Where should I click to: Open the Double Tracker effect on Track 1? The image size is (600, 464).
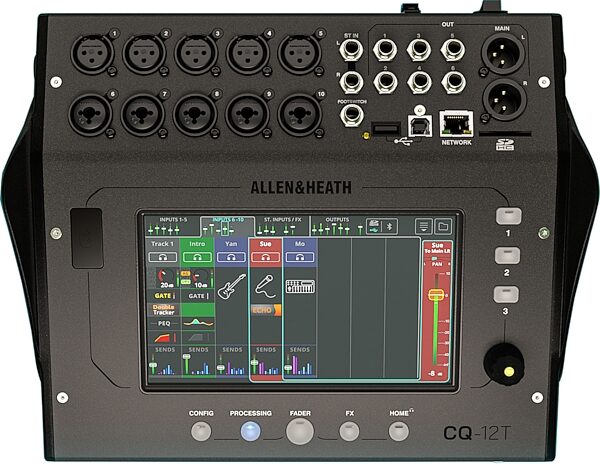pos(163,309)
